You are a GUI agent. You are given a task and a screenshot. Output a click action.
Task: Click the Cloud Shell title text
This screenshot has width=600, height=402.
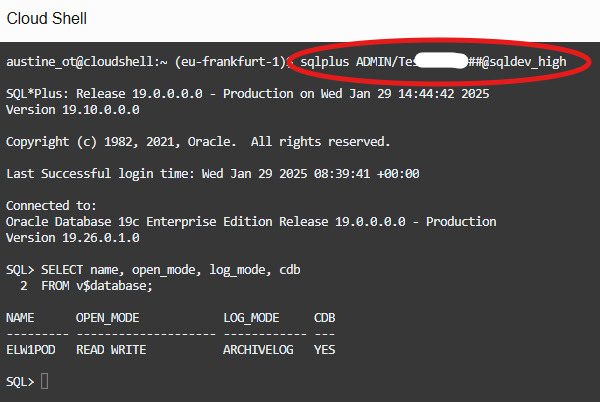[x=47, y=18]
